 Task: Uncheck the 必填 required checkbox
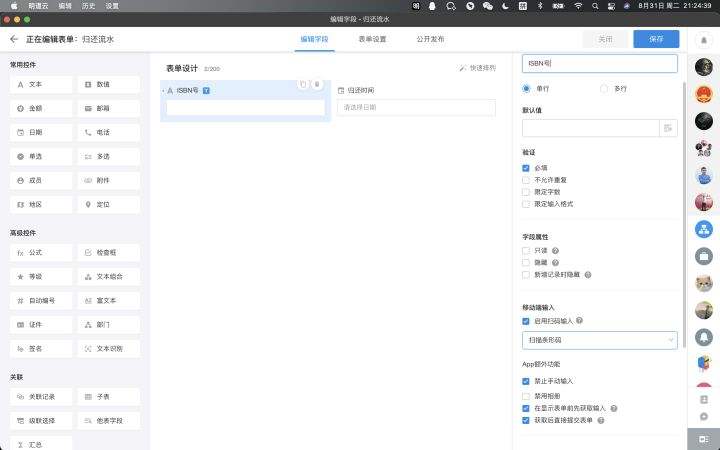coord(526,168)
